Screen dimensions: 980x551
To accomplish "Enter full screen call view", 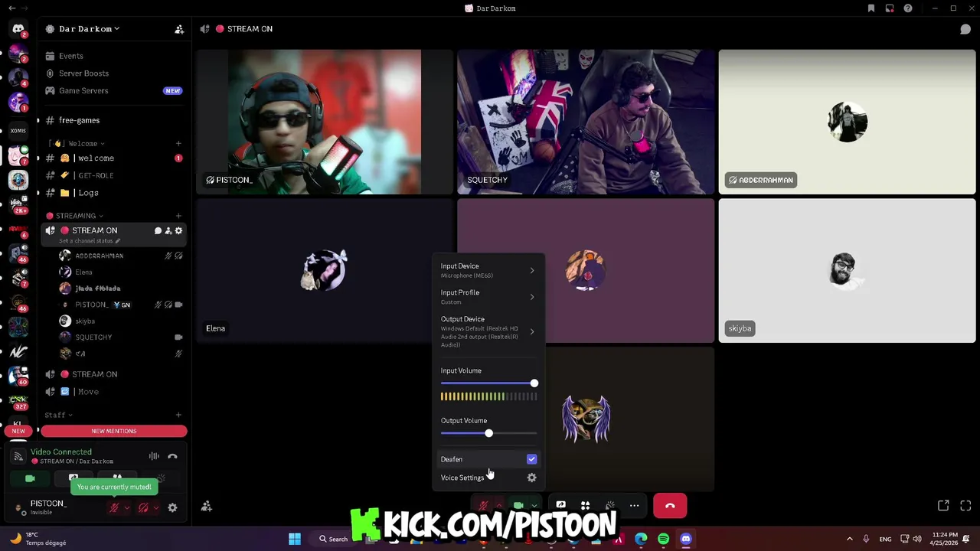I will click(965, 506).
